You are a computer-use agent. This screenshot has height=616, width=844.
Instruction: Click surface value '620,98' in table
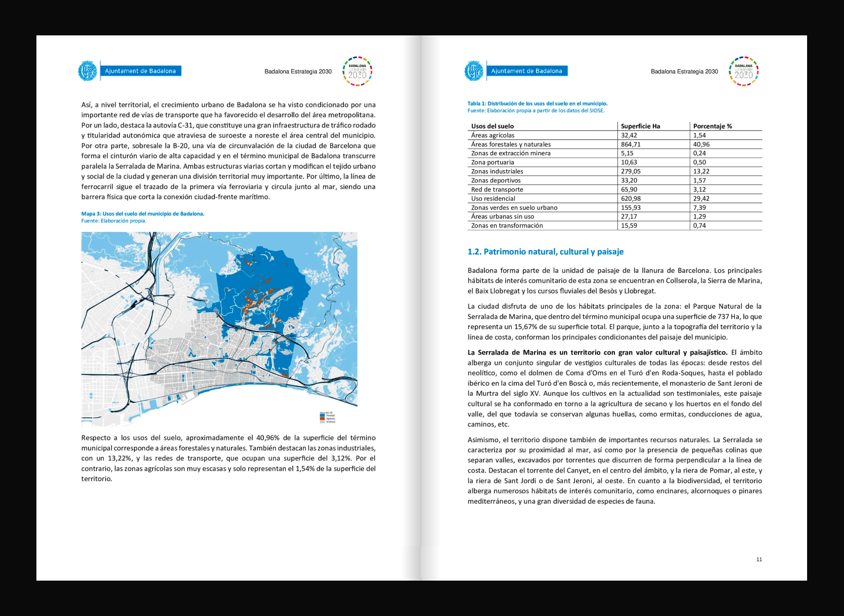tap(631, 199)
